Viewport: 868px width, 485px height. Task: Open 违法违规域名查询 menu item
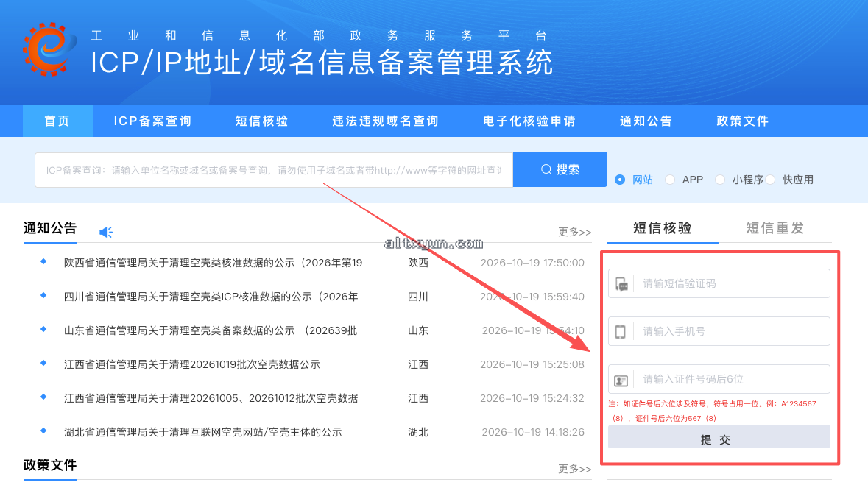[385, 121]
